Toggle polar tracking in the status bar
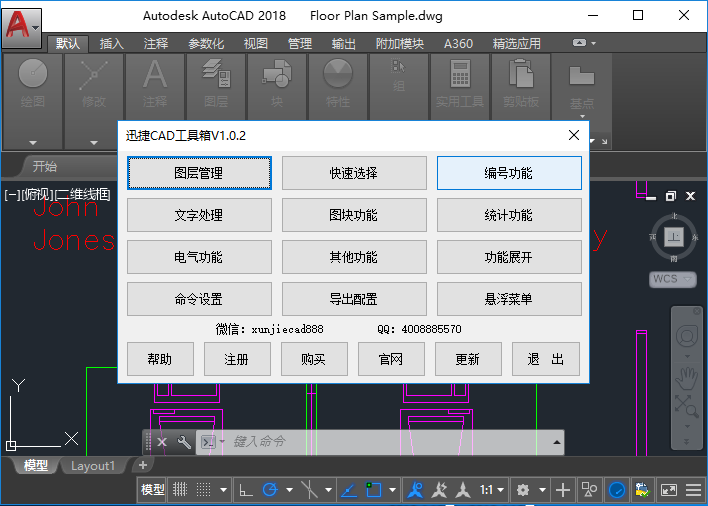 pyautogui.click(x=270, y=490)
